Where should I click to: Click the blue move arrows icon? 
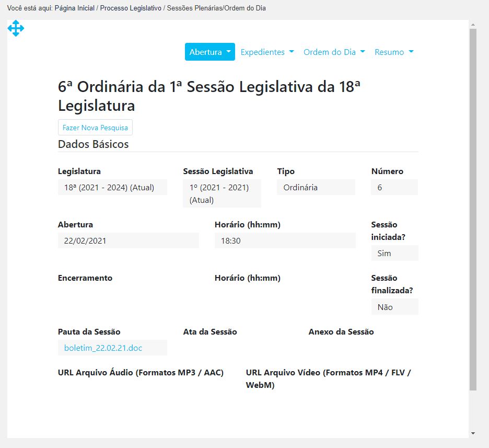click(16, 29)
